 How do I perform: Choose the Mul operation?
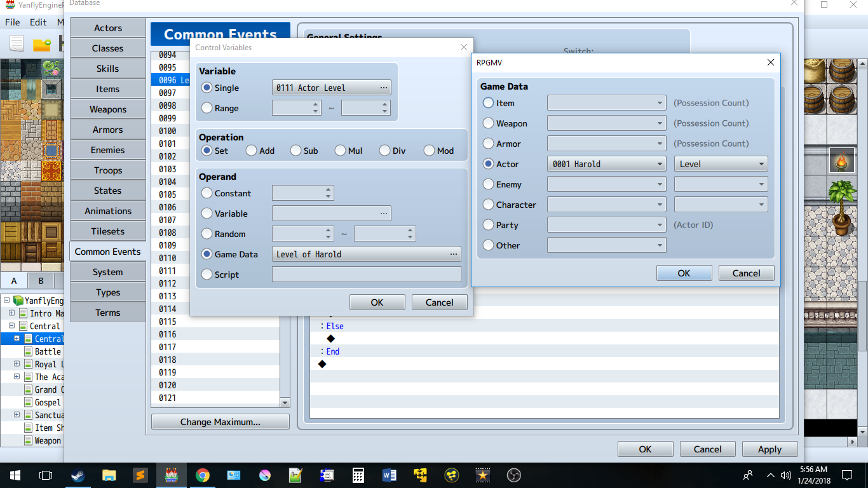[340, 151]
